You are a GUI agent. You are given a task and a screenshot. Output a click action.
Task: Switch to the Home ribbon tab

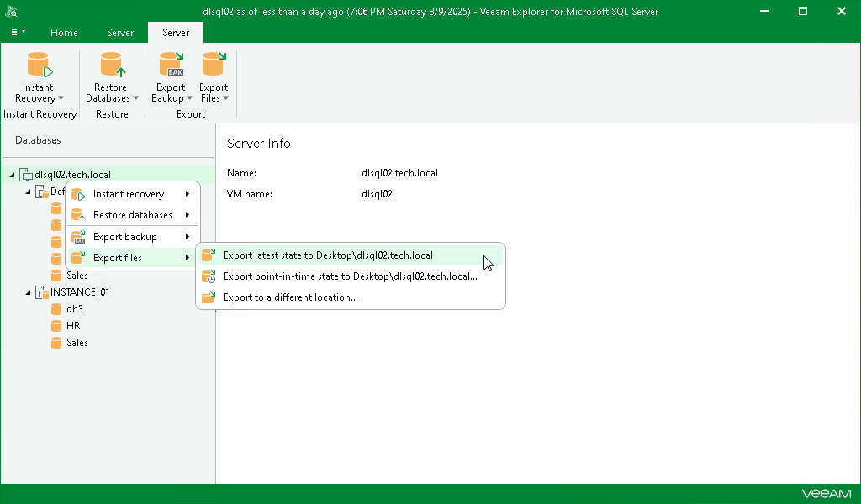(x=64, y=32)
